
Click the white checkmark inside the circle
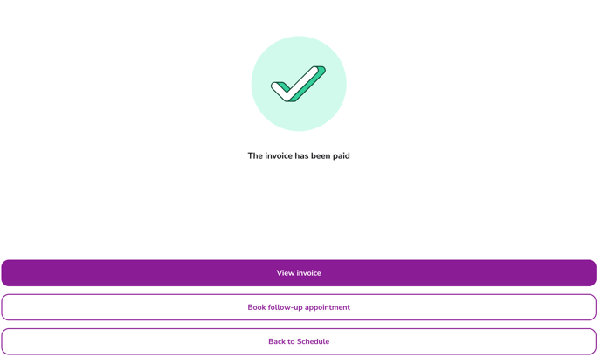tap(295, 86)
